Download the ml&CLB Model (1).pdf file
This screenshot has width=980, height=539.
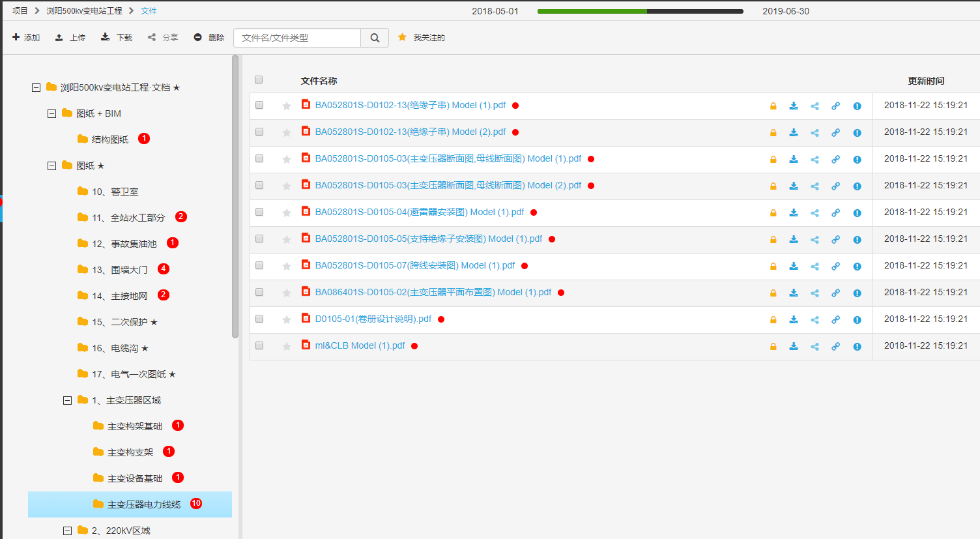tap(794, 346)
